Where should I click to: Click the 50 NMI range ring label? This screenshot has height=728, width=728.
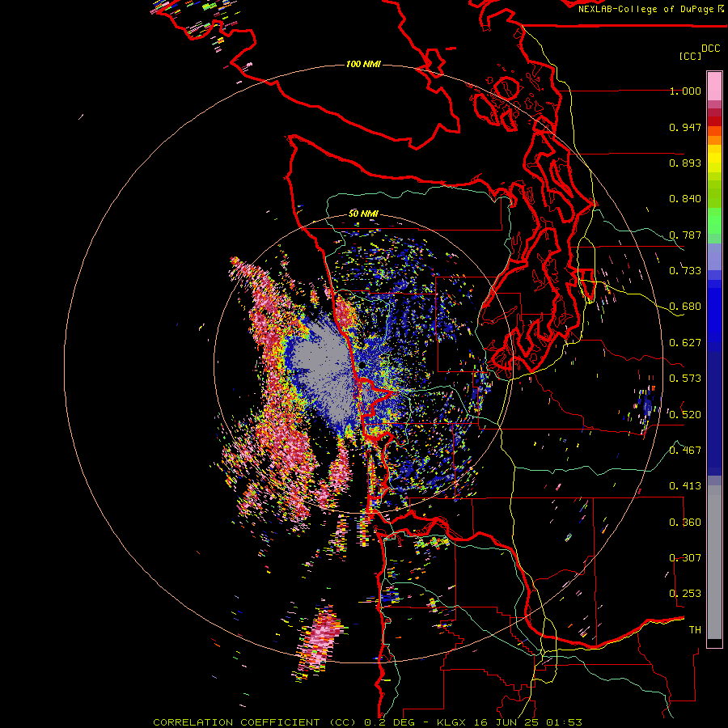[363, 214]
